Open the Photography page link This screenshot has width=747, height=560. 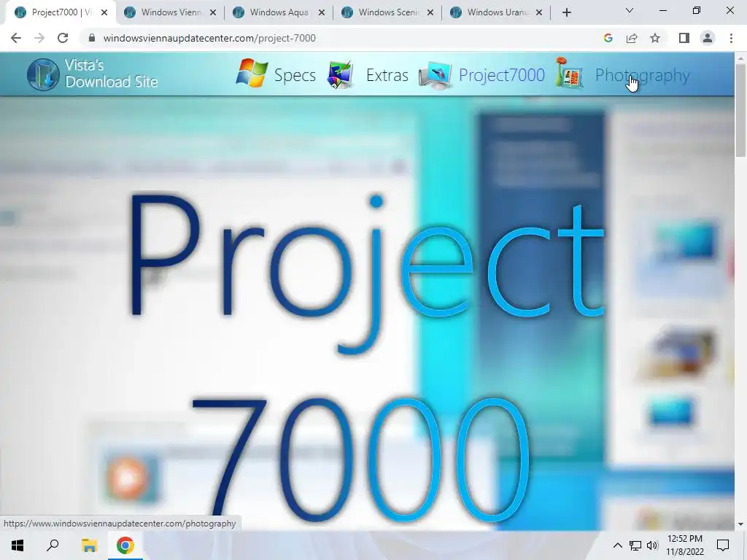642,76
